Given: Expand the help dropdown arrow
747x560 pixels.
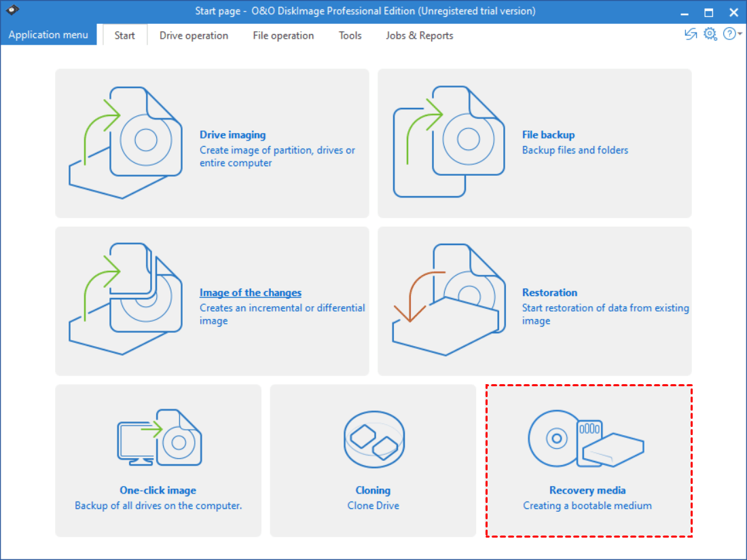Looking at the screenshot, I should [x=740, y=34].
